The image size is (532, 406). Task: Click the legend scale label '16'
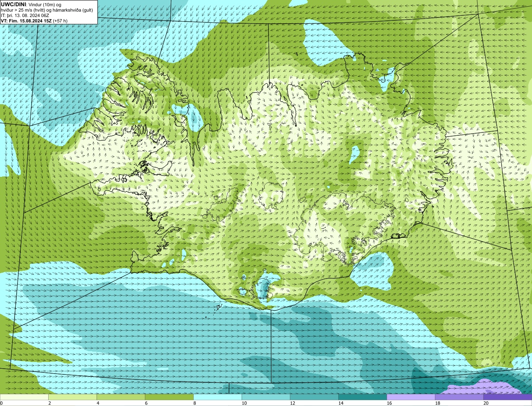(x=389, y=403)
